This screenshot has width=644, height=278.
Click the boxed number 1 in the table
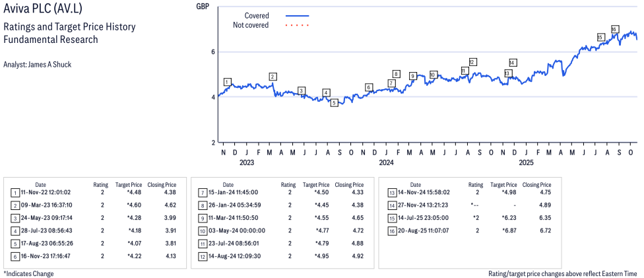click(x=15, y=193)
